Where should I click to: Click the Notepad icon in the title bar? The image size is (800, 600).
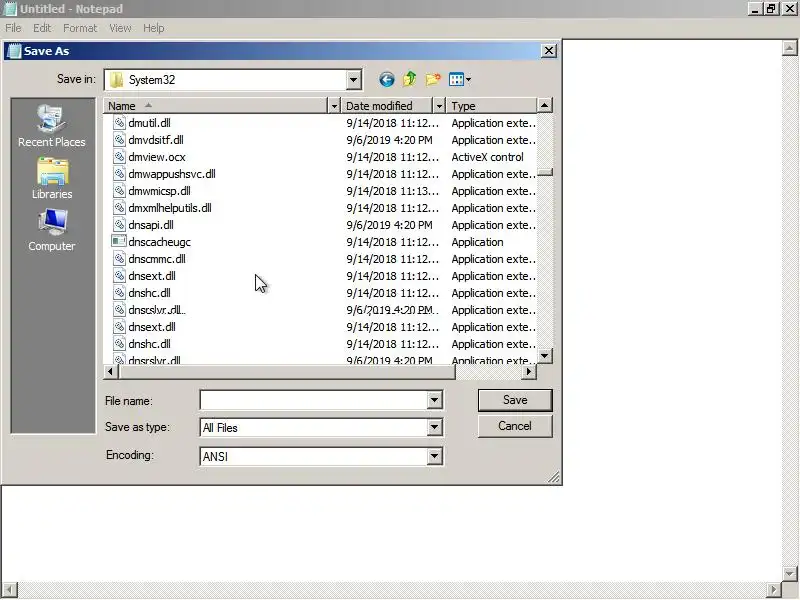pyautogui.click(x=10, y=9)
